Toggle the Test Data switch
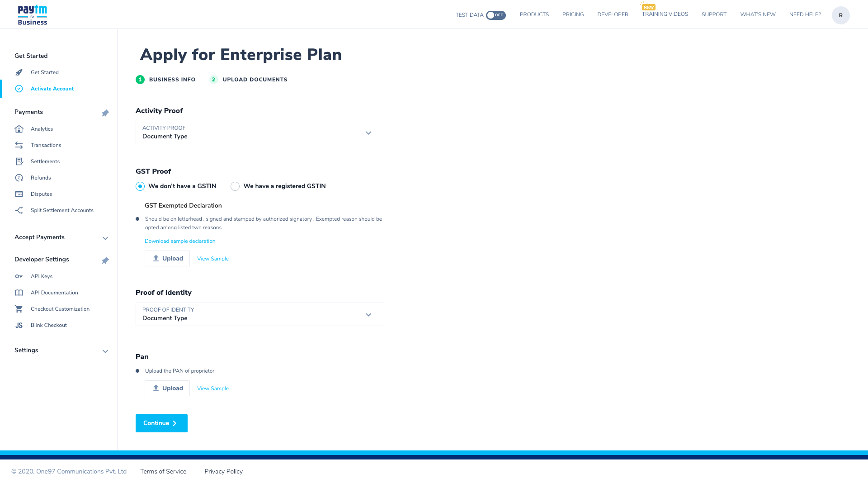Screen dimensions: 868x483 (495, 15)
